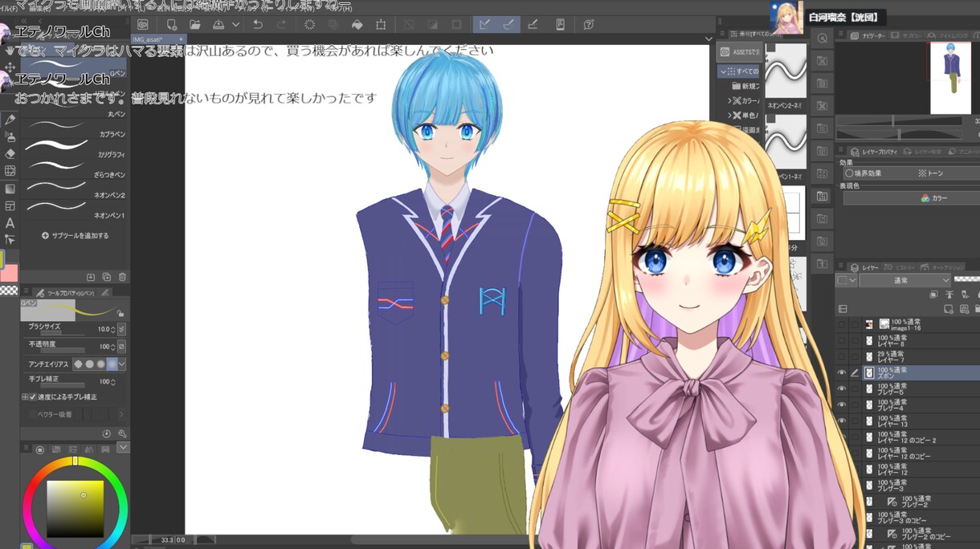This screenshot has height=549, width=980.
Task: Select the transparent color swatch
Action: 9,290
